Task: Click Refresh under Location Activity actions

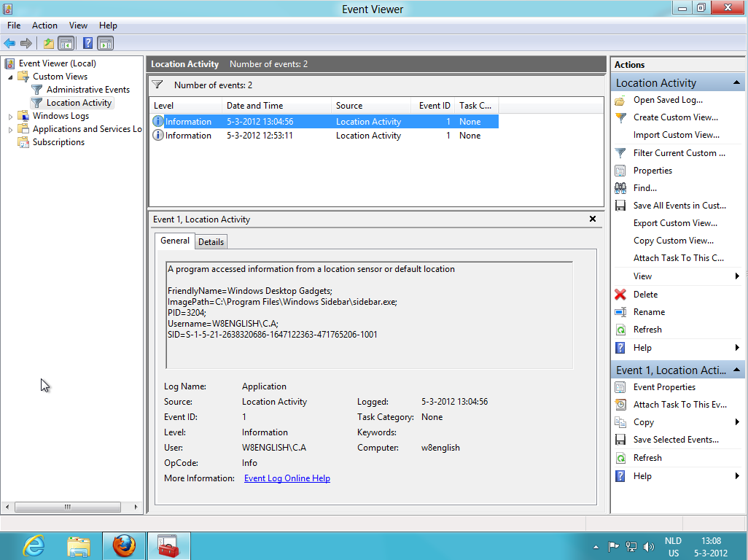Action: click(647, 330)
